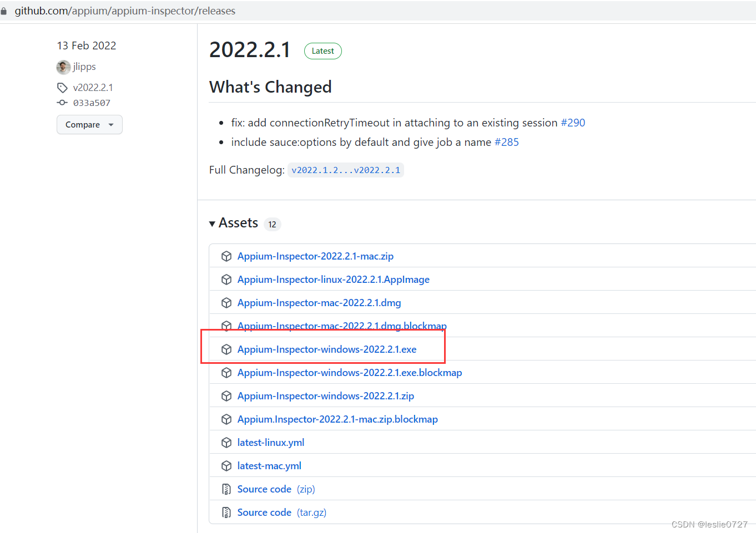Click the file icon beside Source code (zip)
Viewport: 756px width, 533px height.
(226, 489)
